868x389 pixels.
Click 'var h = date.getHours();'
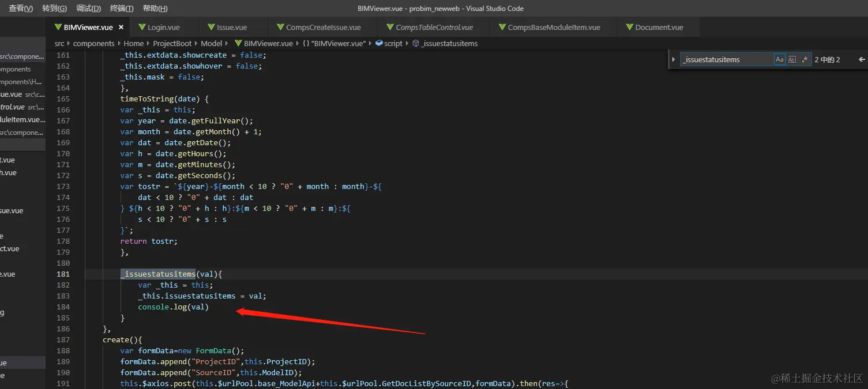pyautogui.click(x=174, y=153)
